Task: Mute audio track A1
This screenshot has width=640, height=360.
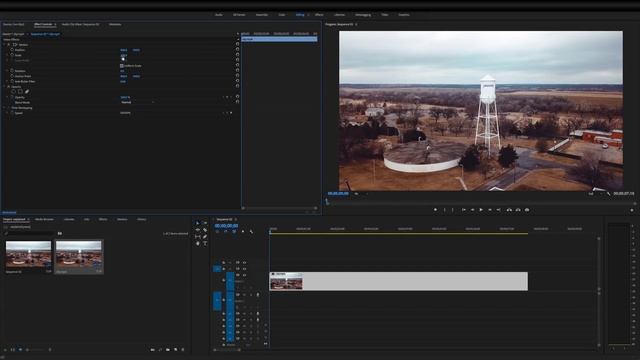Action: [244, 295]
